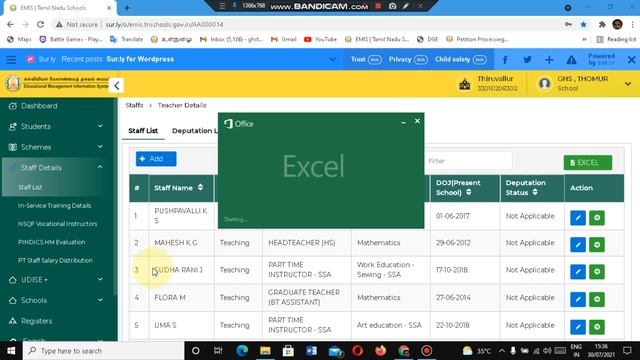Click the warning triangle in Sur.ly bar
This screenshot has height=360, width=640.
pos(571,60)
